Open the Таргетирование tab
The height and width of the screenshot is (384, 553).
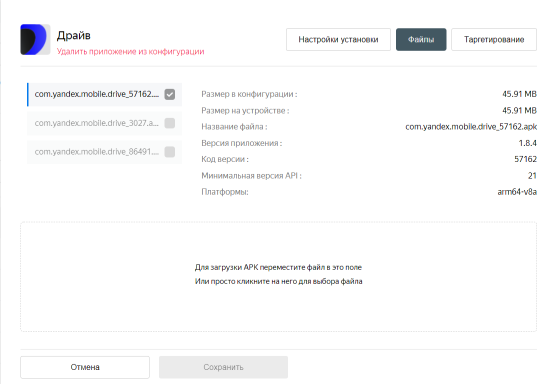(x=494, y=39)
